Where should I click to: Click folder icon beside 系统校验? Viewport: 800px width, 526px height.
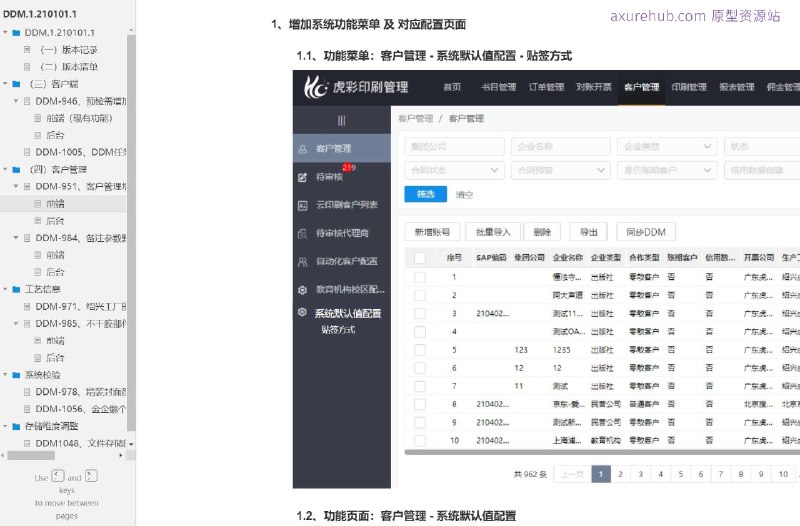(16, 375)
